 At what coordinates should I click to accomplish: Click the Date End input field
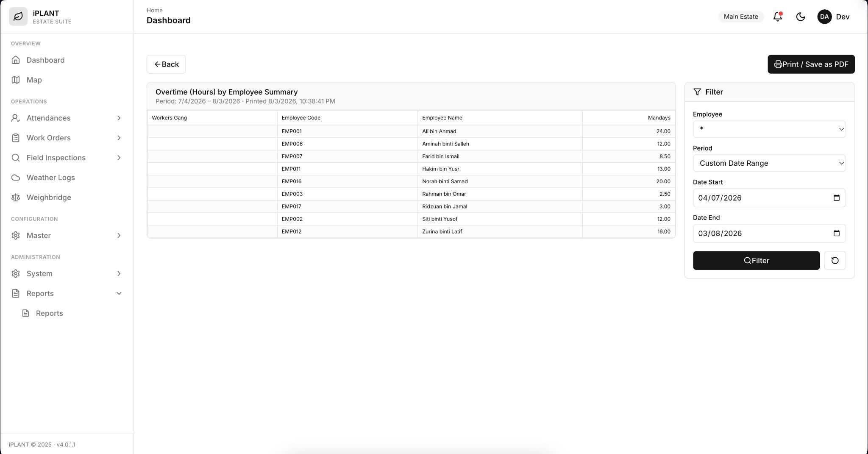(x=769, y=233)
